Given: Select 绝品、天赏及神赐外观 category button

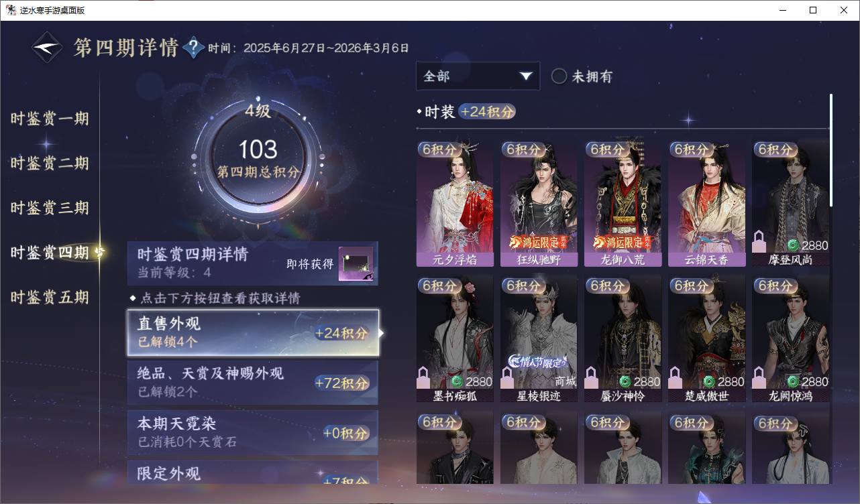Looking at the screenshot, I should coord(253,383).
